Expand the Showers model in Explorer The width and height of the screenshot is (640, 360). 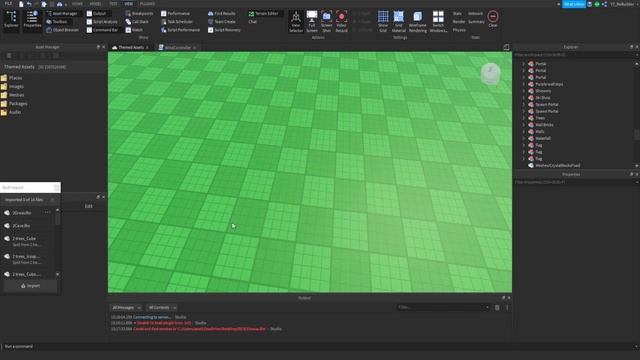524,91
